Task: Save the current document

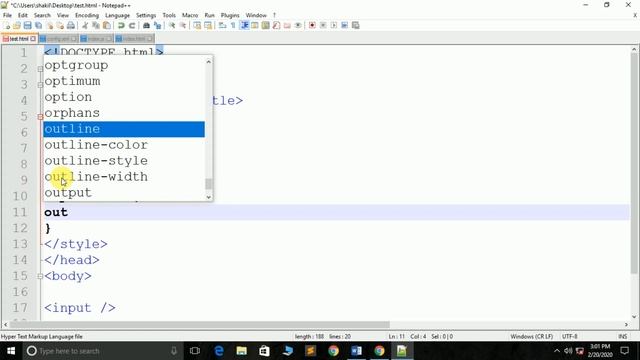Action: (27, 26)
